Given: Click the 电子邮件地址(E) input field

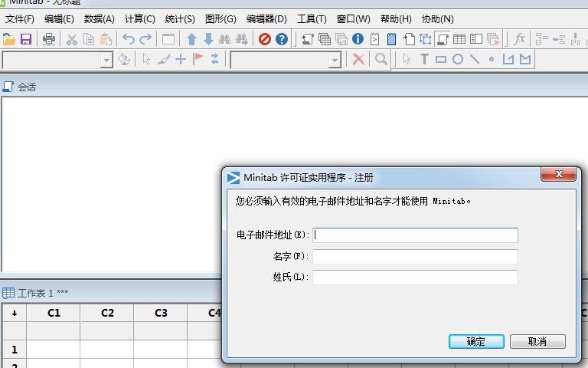Looking at the screenshot, I should point(415,235).
